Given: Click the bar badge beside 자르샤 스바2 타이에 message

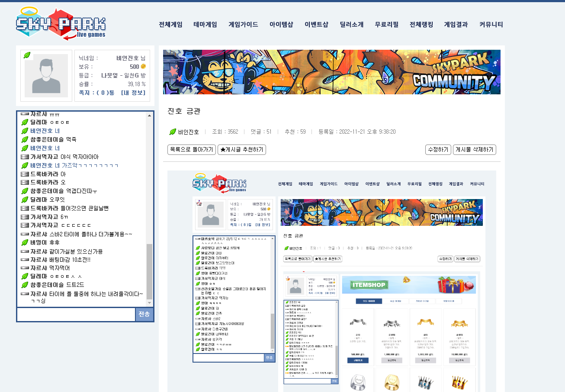Looking at the screenshot, I should (x=25, y=234).
